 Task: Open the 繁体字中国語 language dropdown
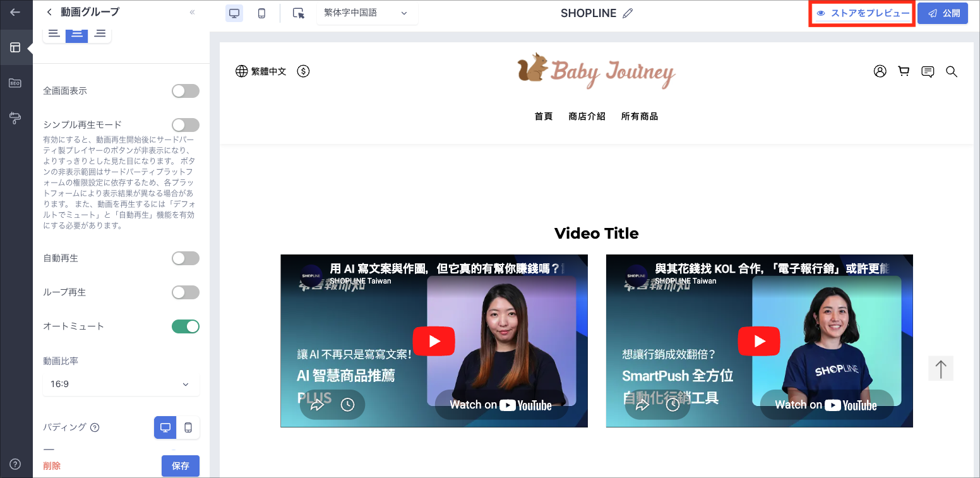point(367,13)
